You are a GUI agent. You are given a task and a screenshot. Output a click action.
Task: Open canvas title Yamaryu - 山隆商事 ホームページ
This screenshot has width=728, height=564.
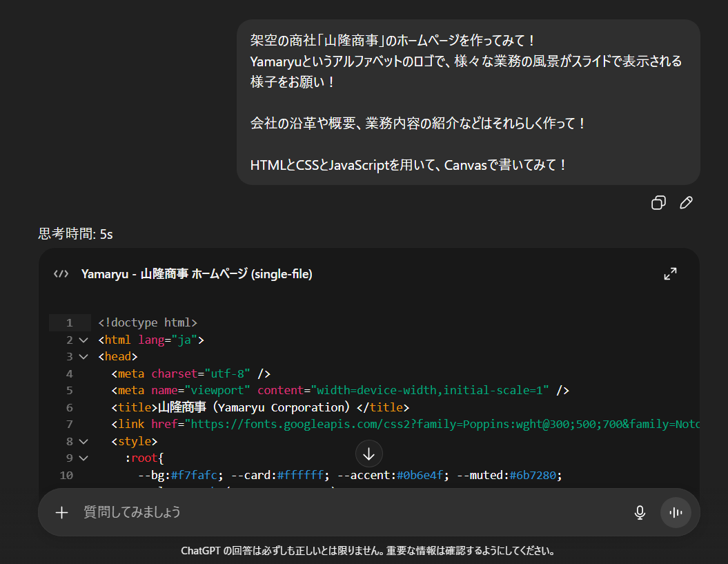pyautogui.click(x=197, y=274)
